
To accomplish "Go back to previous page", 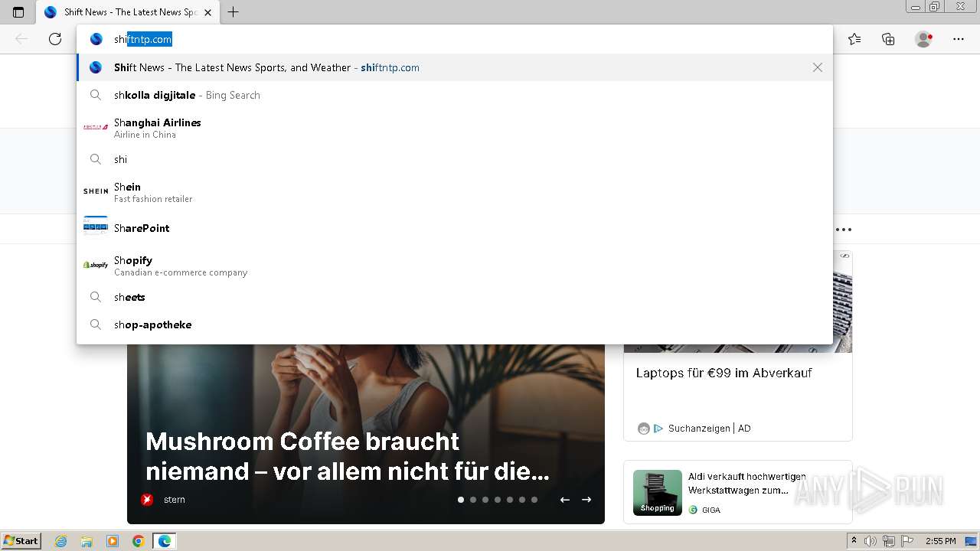I will click(x=21, y=39).
